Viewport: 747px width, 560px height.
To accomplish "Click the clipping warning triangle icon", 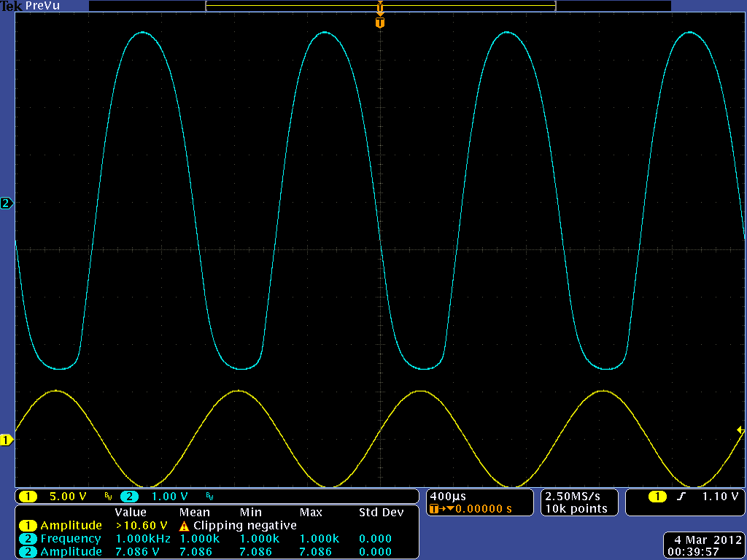I will pyautogui.click(x=185, y=526).
